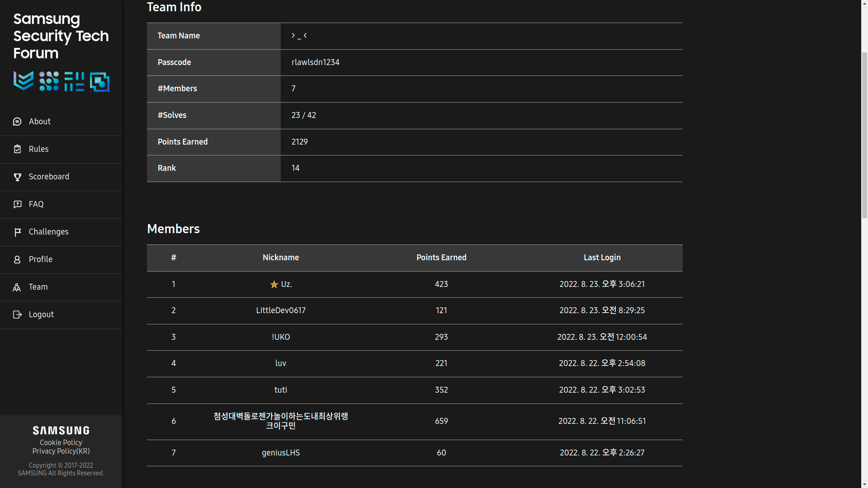The width and height of the screenshot is (868, 488).
Task: Click the SAMSUNG footer logo
Action: click(61, 430)
